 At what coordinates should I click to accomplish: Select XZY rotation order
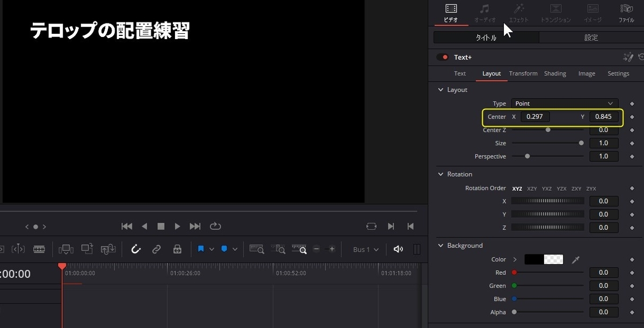[532, 189]
